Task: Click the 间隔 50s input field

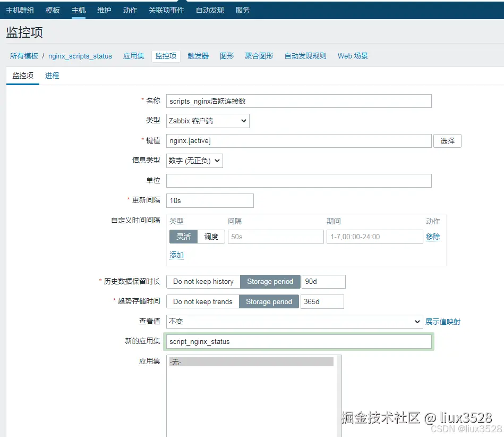Action: [x=276, y=237]
